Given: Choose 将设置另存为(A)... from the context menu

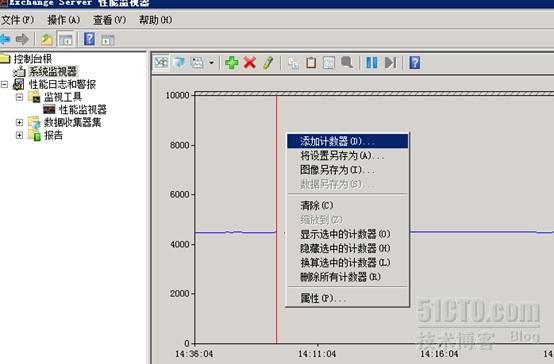Looking at the screenshot, I should point(347,155).
